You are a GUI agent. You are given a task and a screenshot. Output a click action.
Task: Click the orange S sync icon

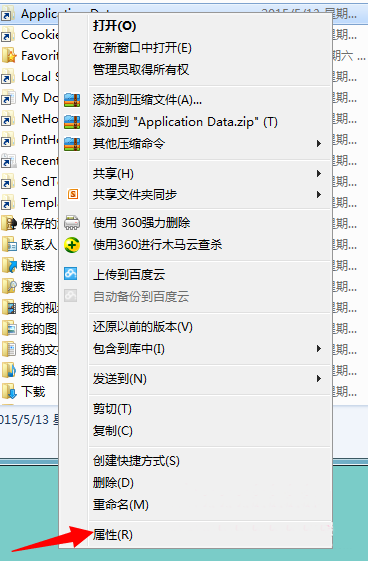(x=73, y=194)
